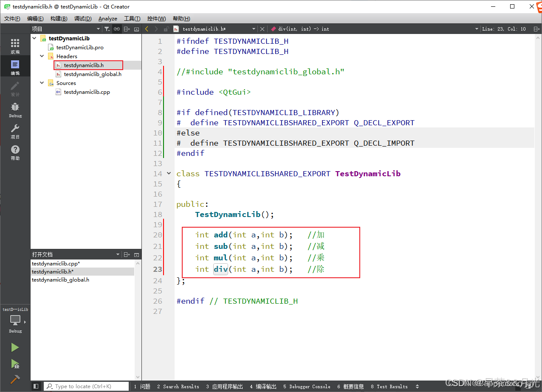
Task: Switch to Debug mode in sidebar
Action: tap(15, 109)
